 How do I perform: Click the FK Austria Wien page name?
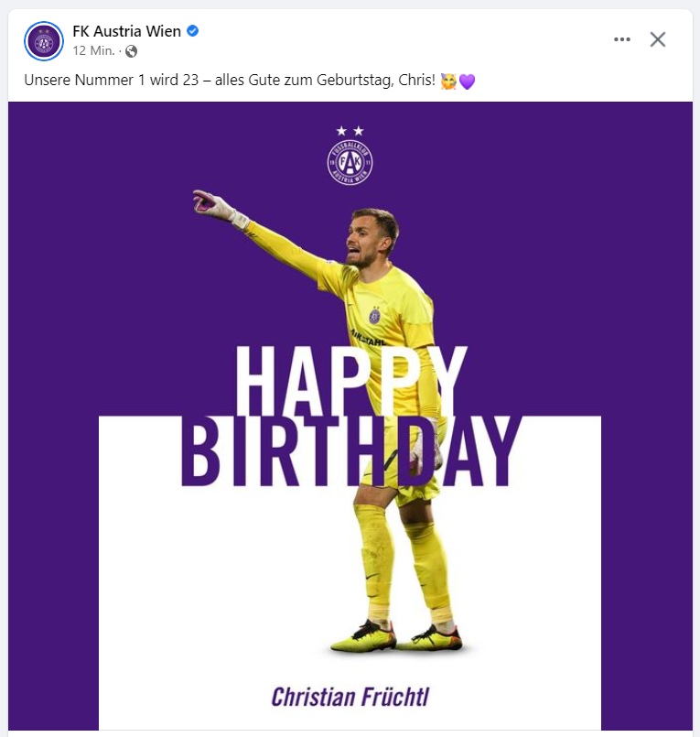(126, 31)
